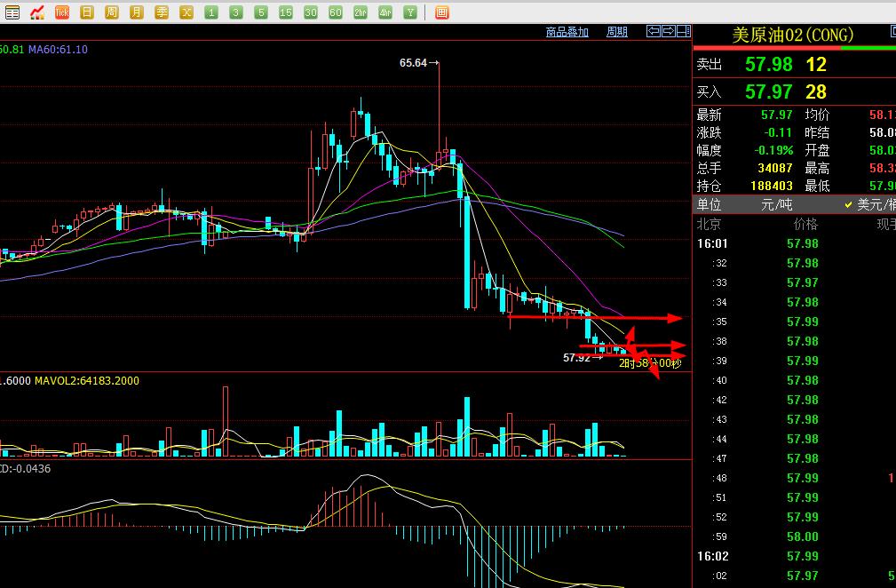Select weekly 周 K-line period
896x588 pixels.
pyautogui.click(x=112, y=12)
